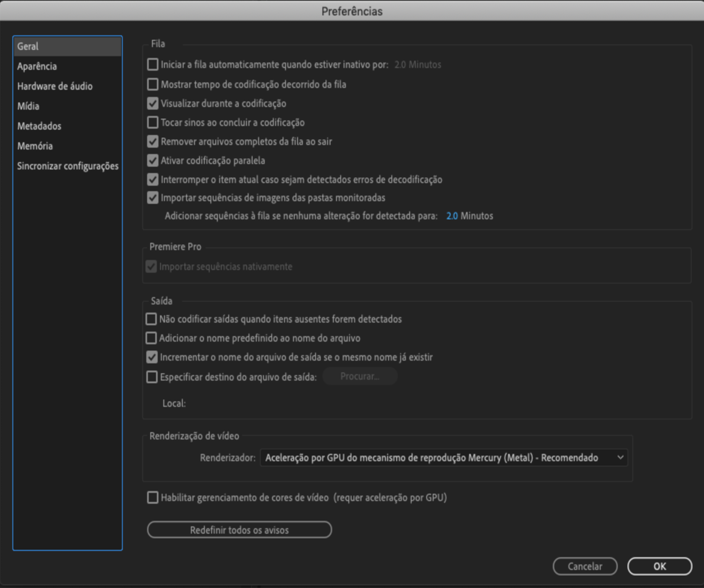The width and height of the screenshot is (704, 588).
Task: Check 'Especificar destino do arquivo de saída'
Action: (152, 377)
